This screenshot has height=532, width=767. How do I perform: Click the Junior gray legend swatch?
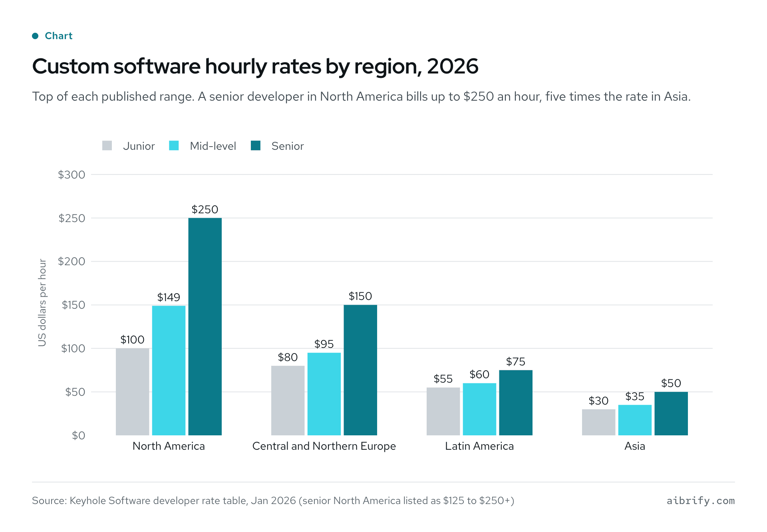pos(107,146)
